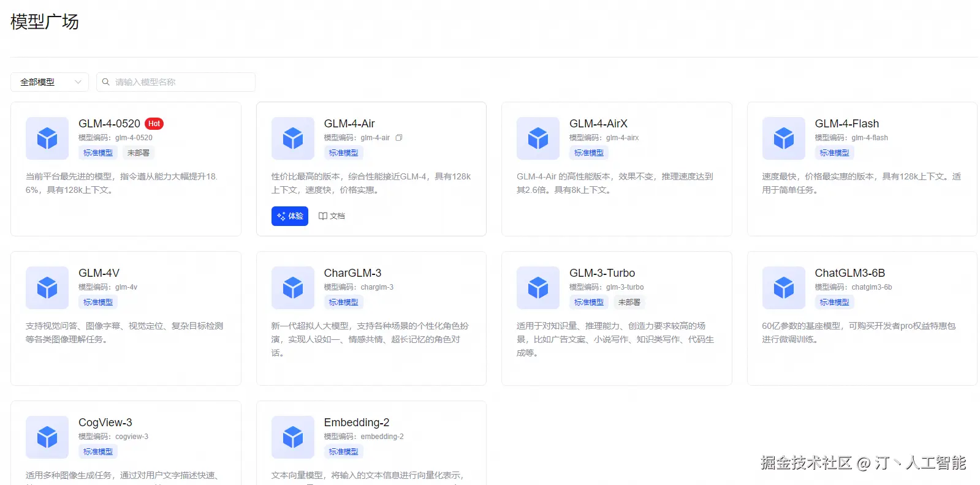Click the GLM-3-Turbo description text
This screenshot has height=485, width=980.
615,339
